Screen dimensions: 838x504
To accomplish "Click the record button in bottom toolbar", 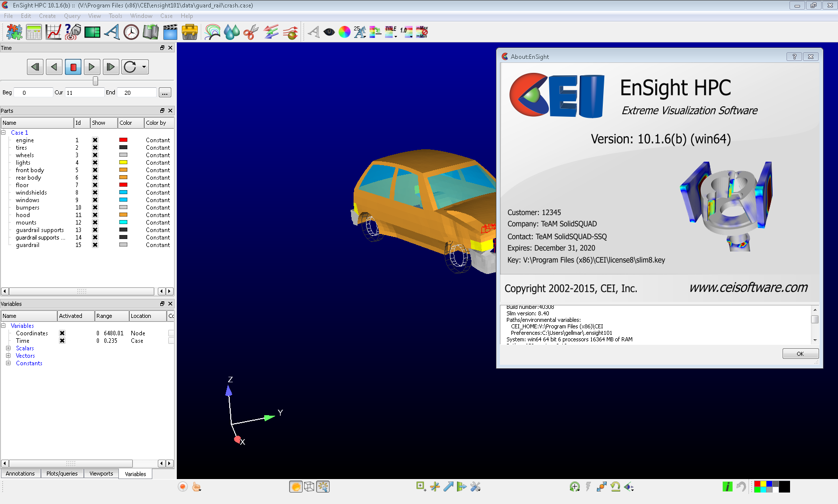I will point(183,487).
